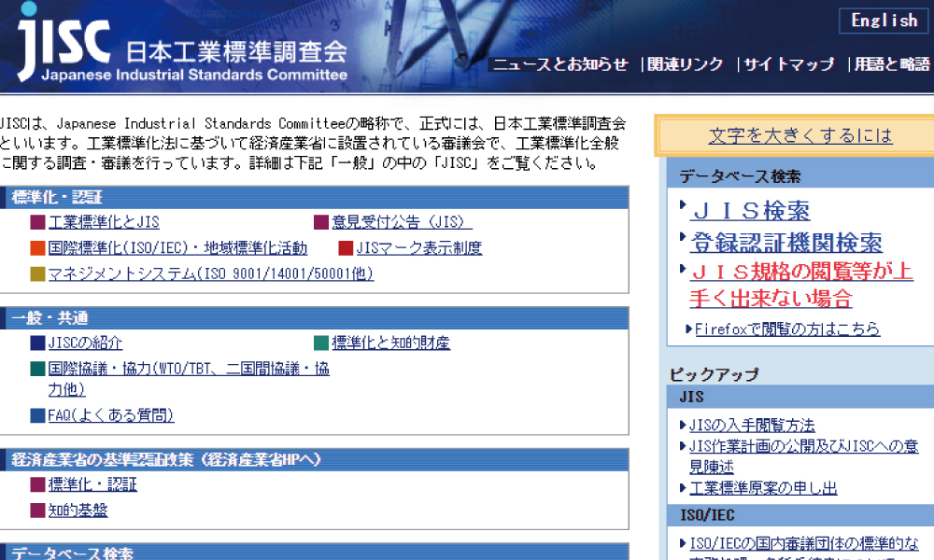Click the red square beside JISマーク表示制度

click(346, 247)
